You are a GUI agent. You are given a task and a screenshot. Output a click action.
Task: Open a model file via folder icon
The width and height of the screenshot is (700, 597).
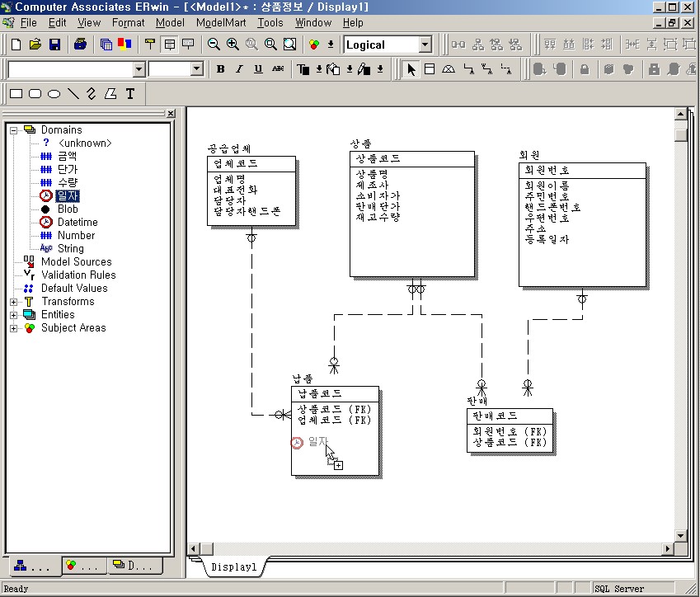coord(35,45)
